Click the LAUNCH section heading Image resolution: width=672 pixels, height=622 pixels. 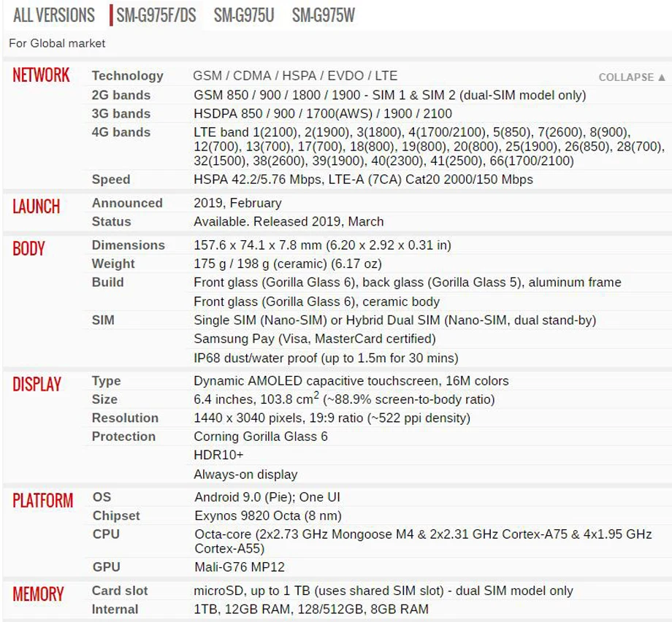(x=37, y=207)
